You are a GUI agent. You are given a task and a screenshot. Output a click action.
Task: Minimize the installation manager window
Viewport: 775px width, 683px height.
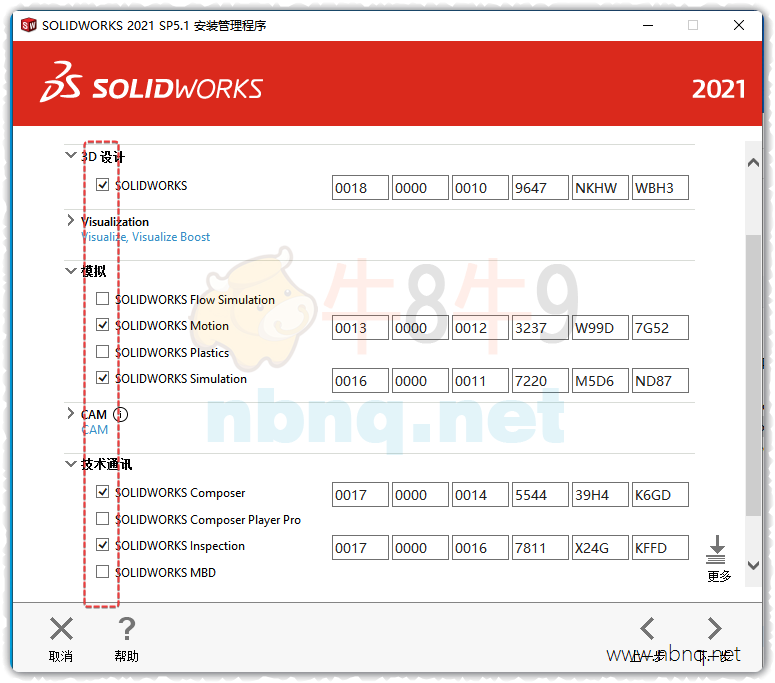[x=648, y=25]
